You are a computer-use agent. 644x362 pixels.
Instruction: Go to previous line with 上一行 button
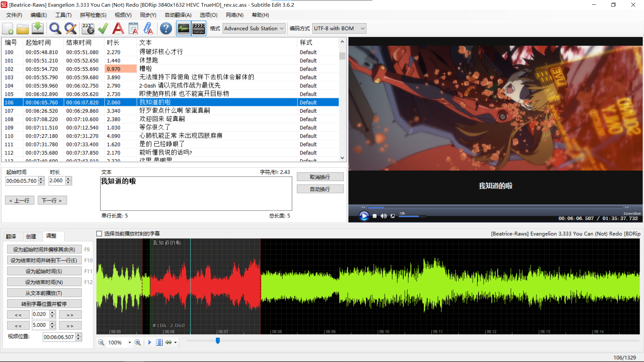[x=19, y=200]
